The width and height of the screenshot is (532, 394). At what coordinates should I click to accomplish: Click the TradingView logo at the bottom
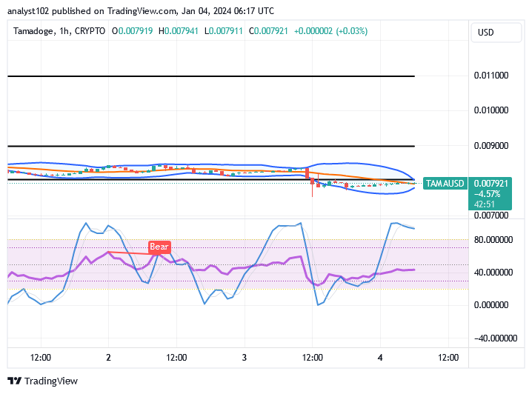[x=43, y=381]
